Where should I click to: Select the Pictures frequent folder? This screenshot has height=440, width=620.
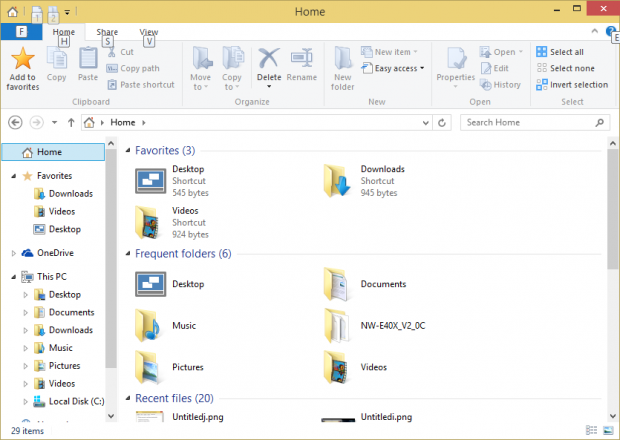169,367
